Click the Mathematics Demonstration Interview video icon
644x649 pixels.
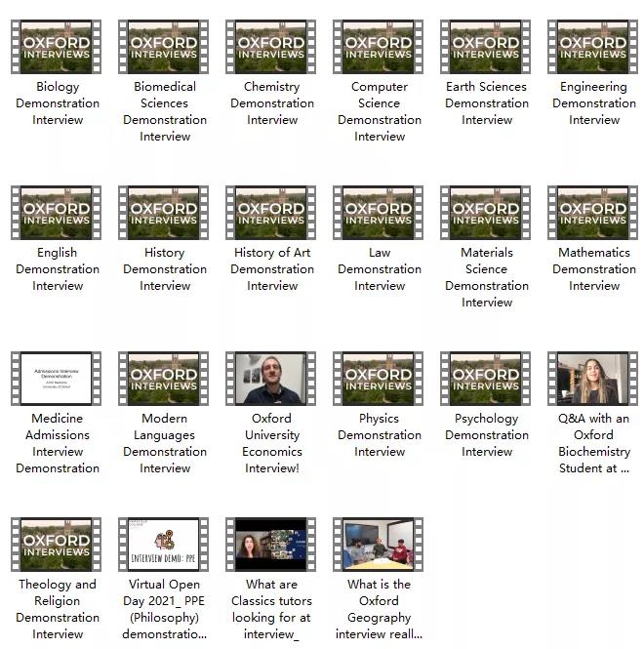(592, 213)
